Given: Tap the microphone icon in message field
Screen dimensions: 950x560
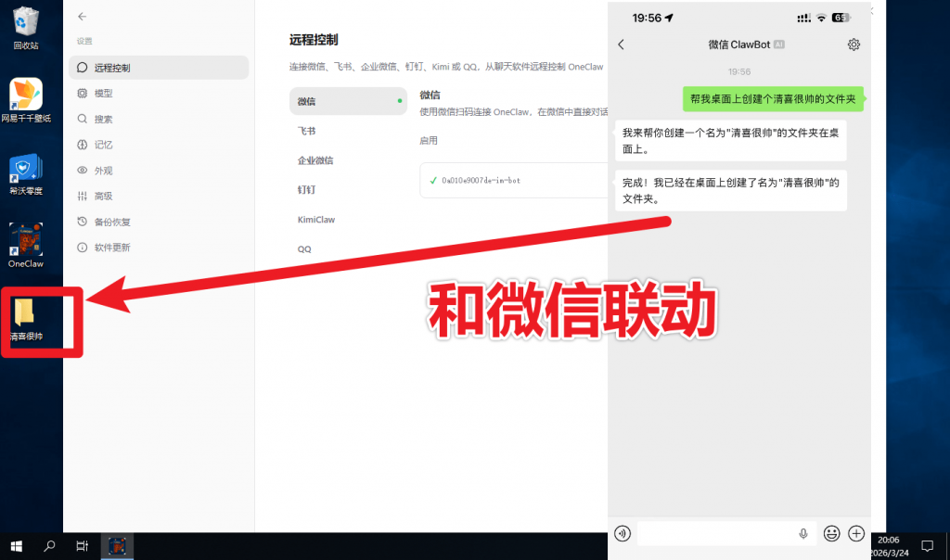Looking at the screenshot, I should click(x=803, y=534).
